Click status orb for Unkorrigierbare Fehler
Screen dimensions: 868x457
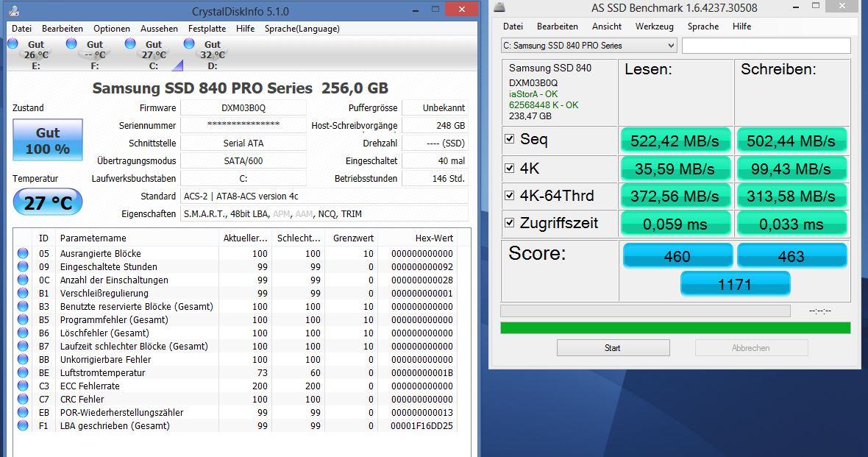click(23, 360)
